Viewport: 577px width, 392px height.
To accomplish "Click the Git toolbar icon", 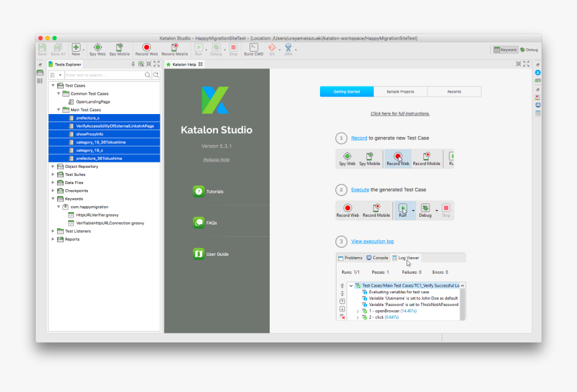I will pos(272,48).
